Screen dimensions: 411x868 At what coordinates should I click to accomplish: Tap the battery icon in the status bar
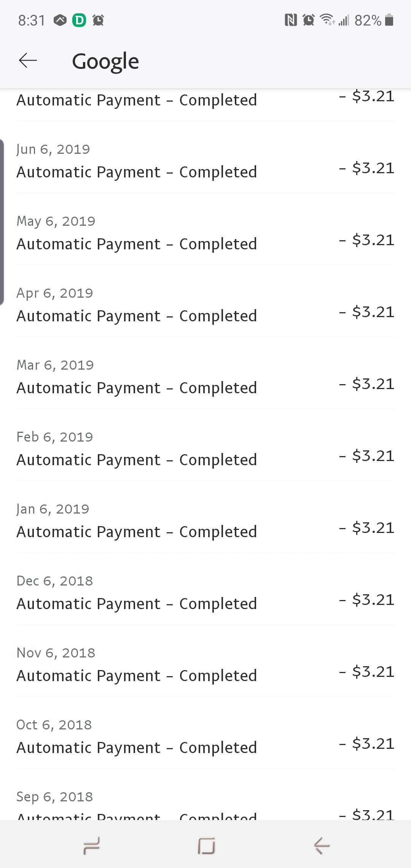(389, 20)
